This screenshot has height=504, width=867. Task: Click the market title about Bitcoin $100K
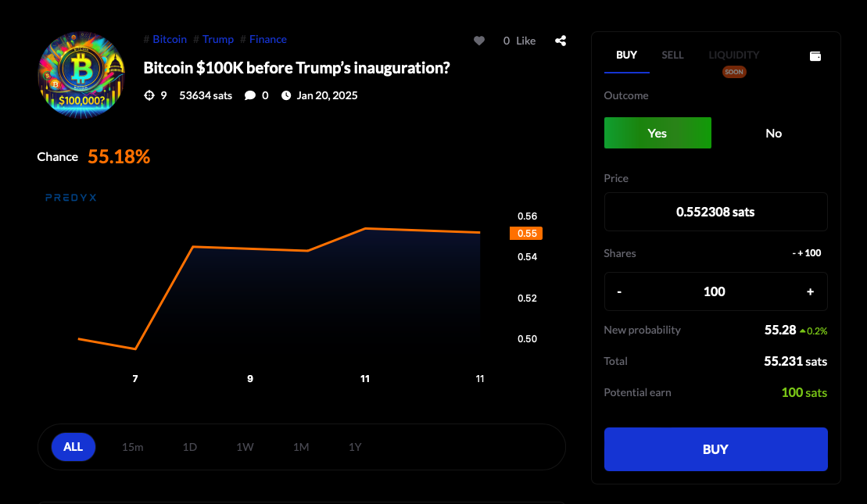[x=296, y=68]
